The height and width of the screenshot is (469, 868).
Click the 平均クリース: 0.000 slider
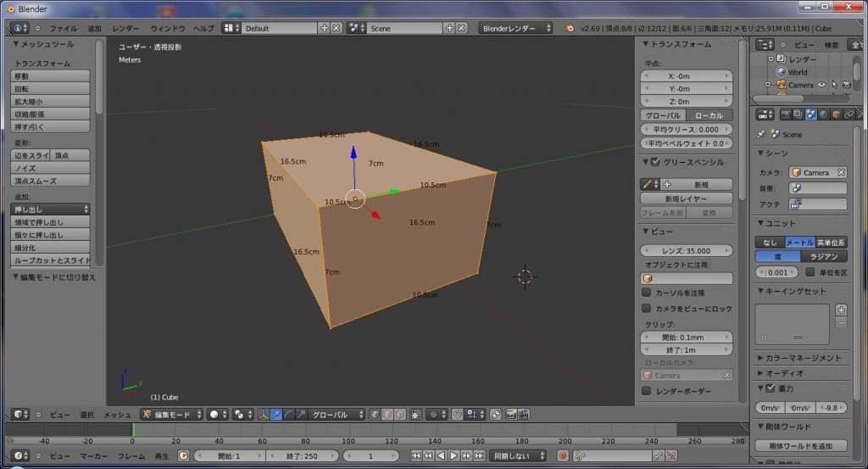point(687,129)
